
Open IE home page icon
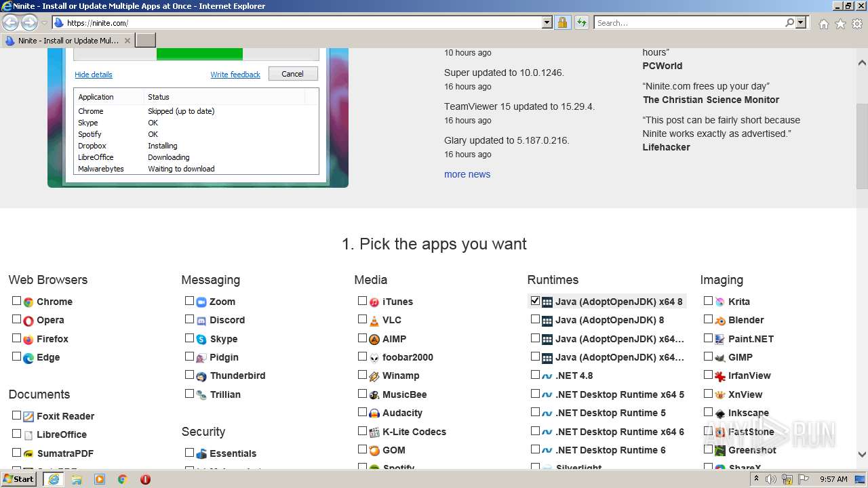pyautogui.click(x=823, y=24)
